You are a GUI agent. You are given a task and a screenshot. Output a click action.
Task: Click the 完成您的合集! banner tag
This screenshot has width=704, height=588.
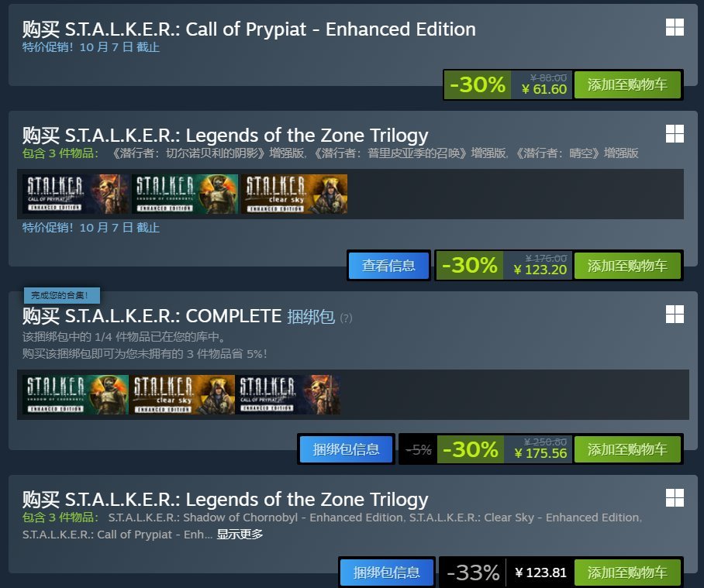coord(61,295)
